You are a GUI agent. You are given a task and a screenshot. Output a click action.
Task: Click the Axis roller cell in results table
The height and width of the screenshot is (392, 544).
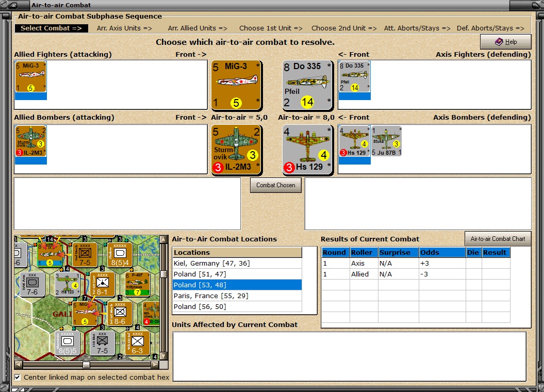[364, 263]
